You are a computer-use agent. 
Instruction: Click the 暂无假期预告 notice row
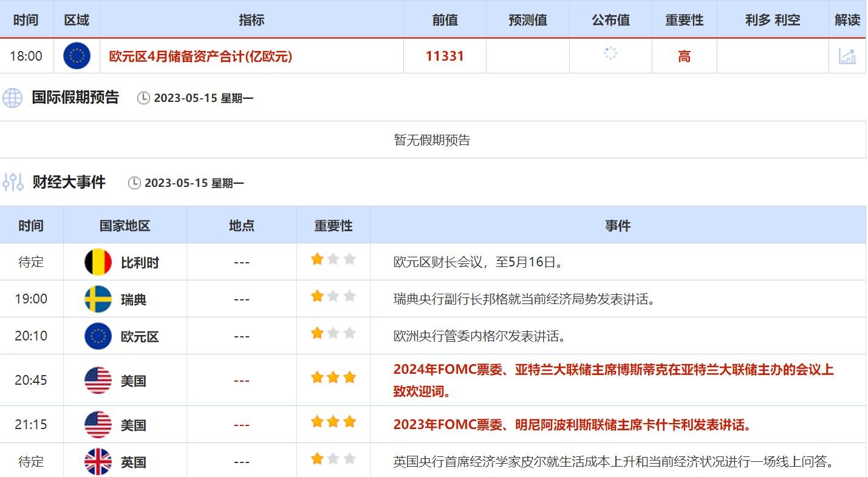click(432, 140)
